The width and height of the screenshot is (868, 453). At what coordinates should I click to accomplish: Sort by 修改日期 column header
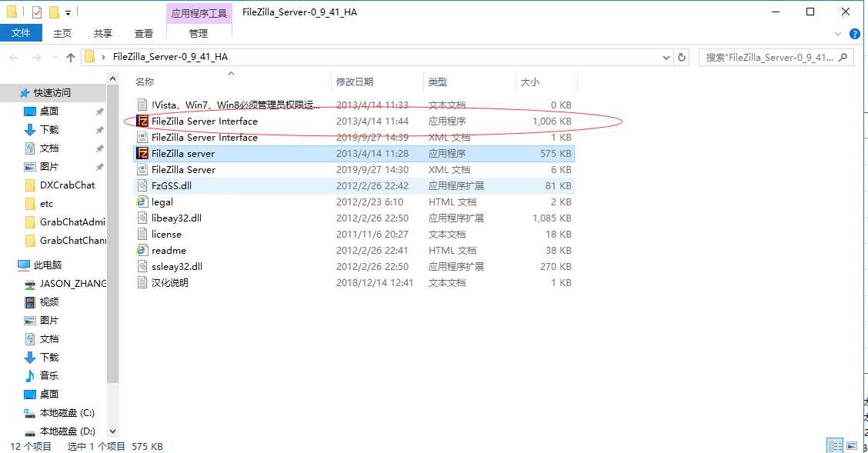point(355,82)
